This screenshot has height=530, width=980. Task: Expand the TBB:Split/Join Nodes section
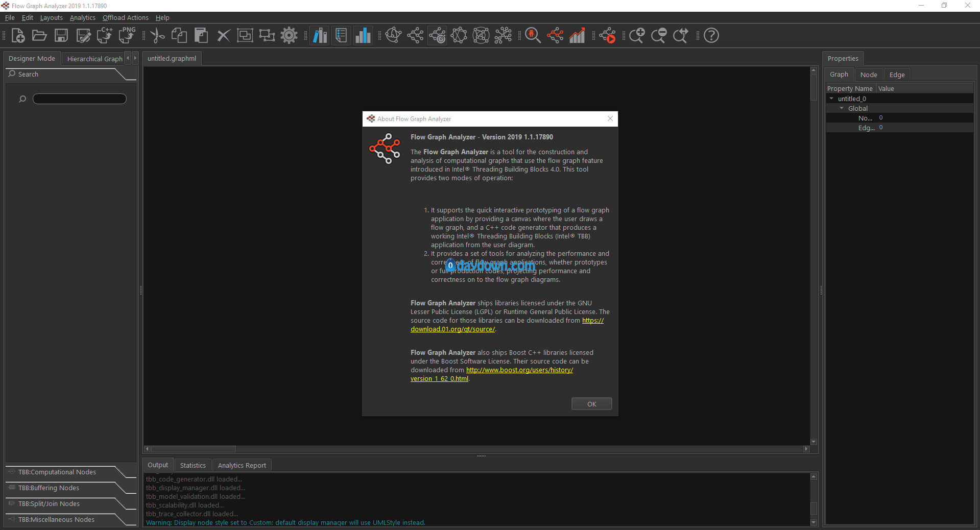click(x=70, y=504)
